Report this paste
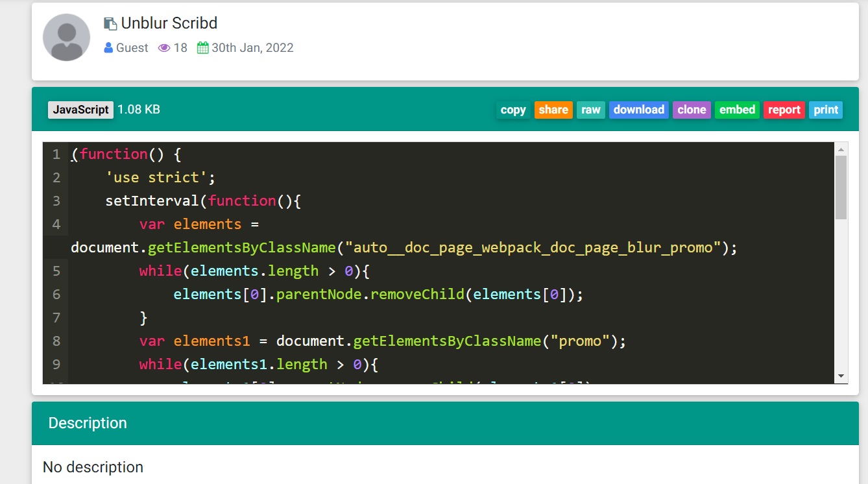This screenshot has height=484, width=868. (784, 110)
